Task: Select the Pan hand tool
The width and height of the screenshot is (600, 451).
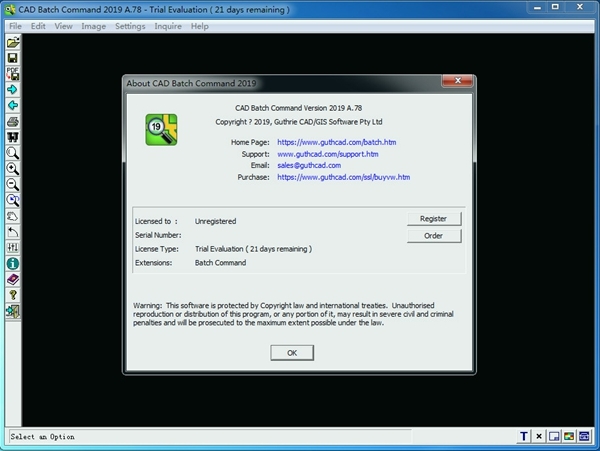Action: tap(13, 216)
